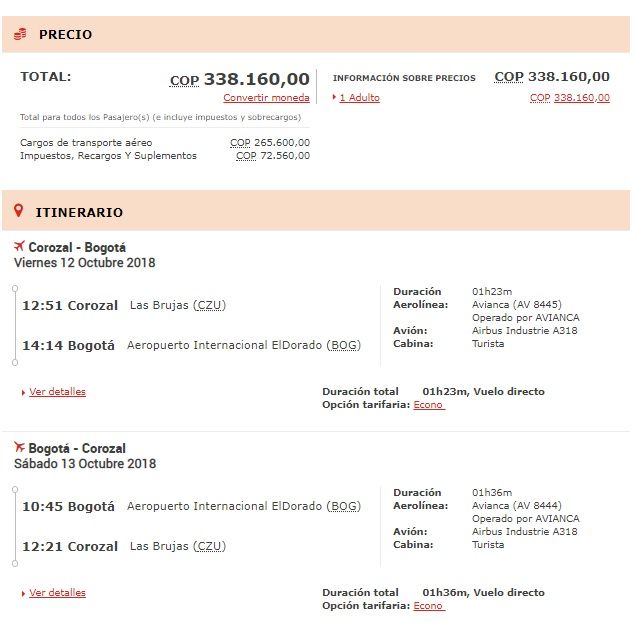Open the Econo fare option for the return flight
The image size is (637, 627).
(428, 606)
